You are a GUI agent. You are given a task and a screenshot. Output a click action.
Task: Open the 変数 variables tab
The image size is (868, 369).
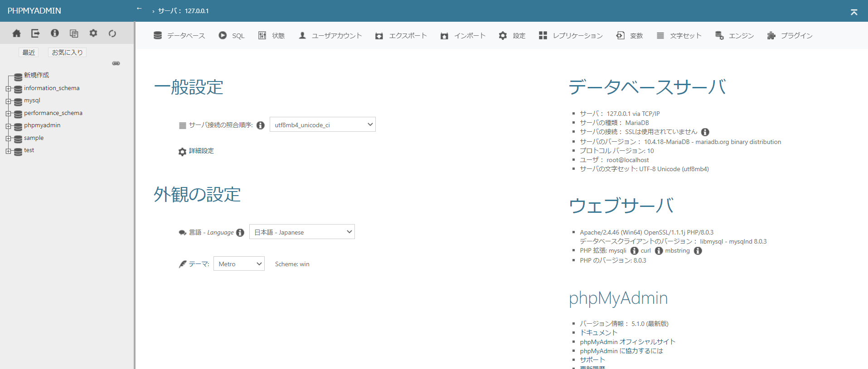pyautogui.click(x=630, y=35)
